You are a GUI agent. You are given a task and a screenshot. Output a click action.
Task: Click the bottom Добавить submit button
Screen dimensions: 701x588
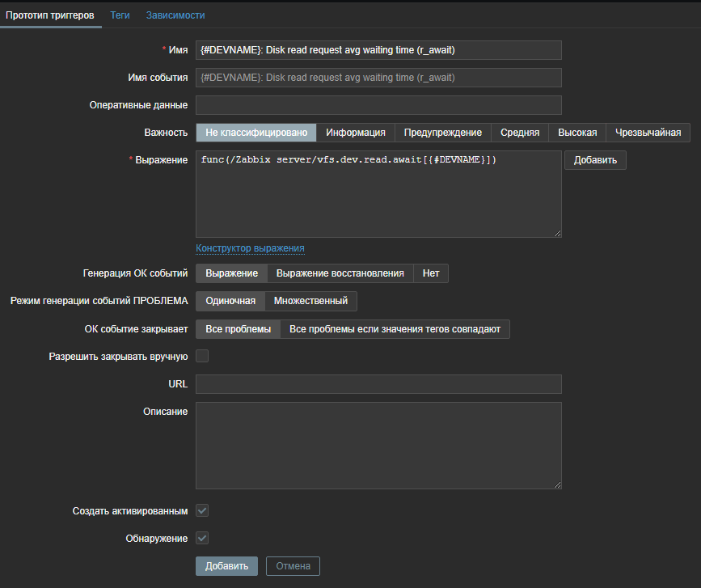[226, 566]
